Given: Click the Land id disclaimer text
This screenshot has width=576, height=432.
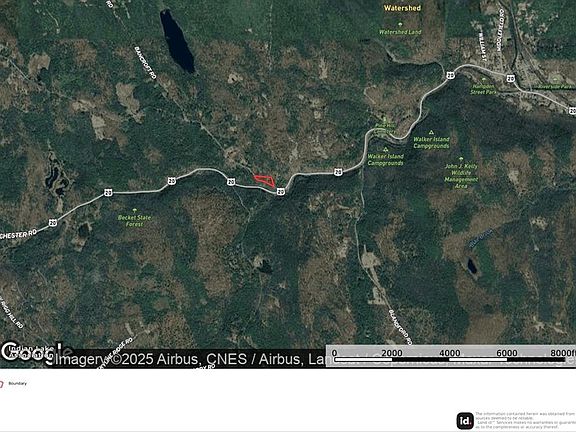Looking at the screenshot, I should click(x=525, y=421).
